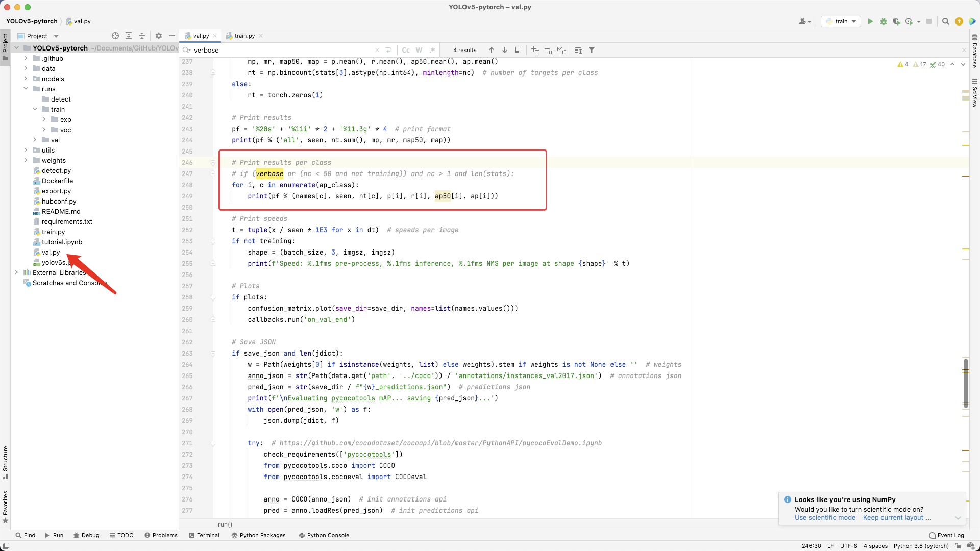Toggle Match Case Cc option
This screenshot has height=551, width=980.
tap(406, 50)
